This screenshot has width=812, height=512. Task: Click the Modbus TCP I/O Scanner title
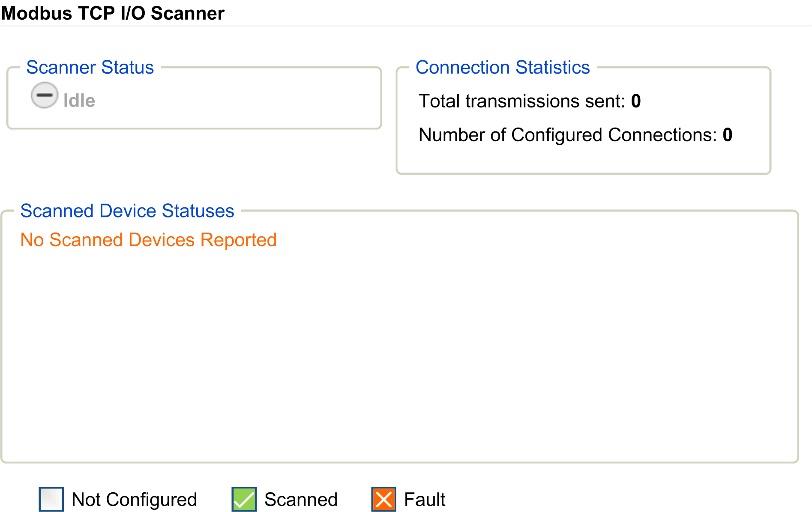pos(113,13)
